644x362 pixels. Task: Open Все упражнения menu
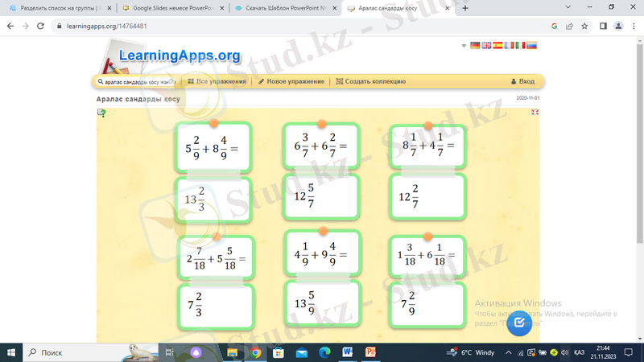click(217, 81)
